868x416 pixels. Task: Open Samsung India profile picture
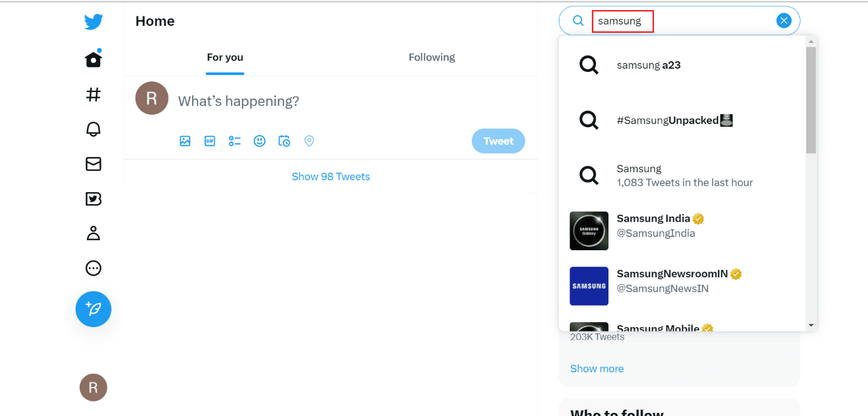(589, 231)
